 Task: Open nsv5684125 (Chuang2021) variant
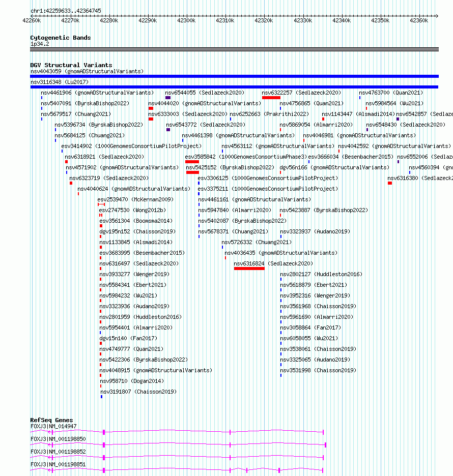pyautogui.click(x=90, y=135)
